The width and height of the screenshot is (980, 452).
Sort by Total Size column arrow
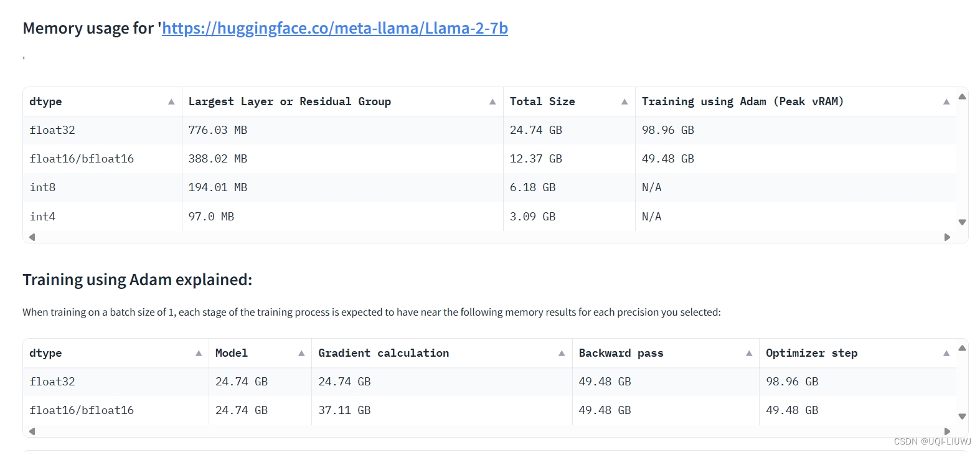pos(624,101)
